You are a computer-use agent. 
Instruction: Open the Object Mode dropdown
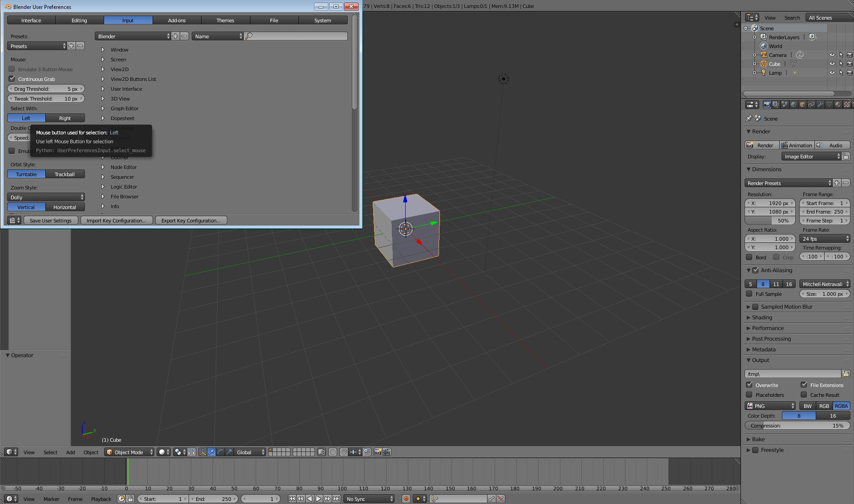tap(129, 452)
